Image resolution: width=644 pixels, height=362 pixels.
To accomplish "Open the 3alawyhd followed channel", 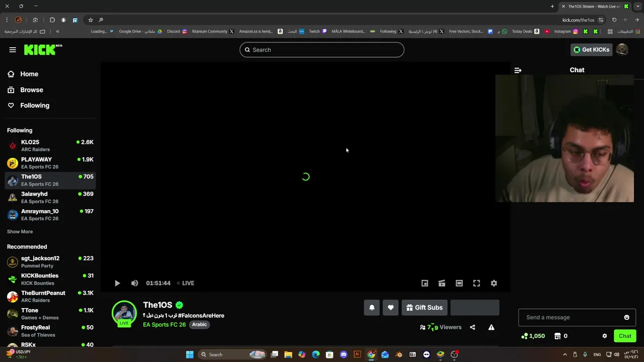I will tap(50, 197).
